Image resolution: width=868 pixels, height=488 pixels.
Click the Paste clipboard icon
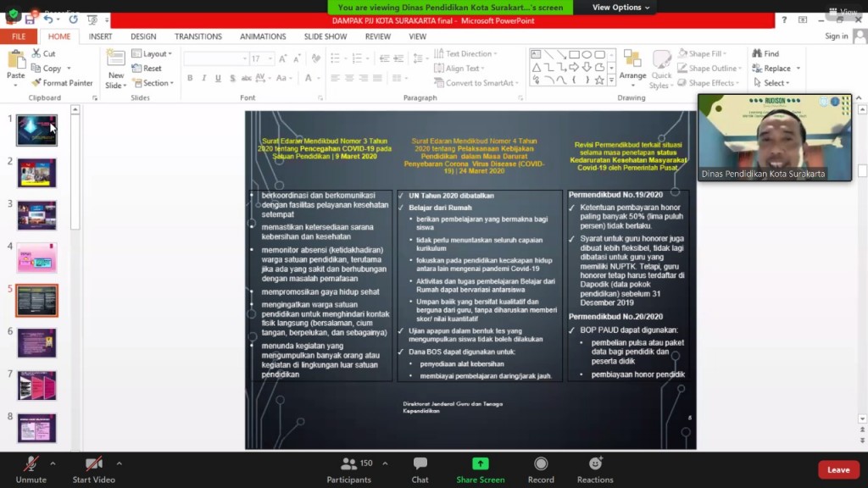point(15,61)
